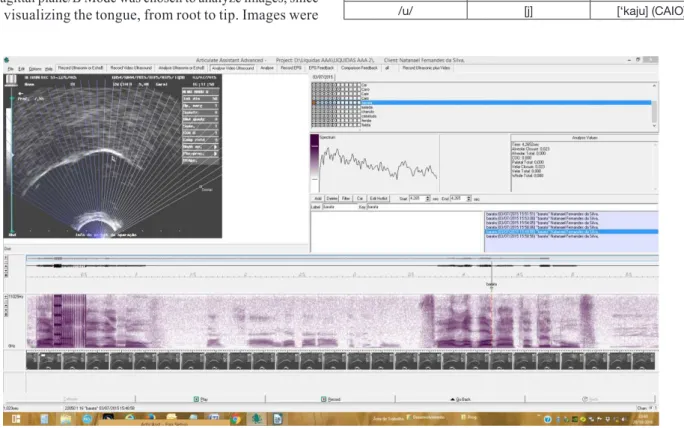Image resolution: width=684 pixels, height=428 pixels.
Task: Click the Add annotation button
Action: [318, 199]
